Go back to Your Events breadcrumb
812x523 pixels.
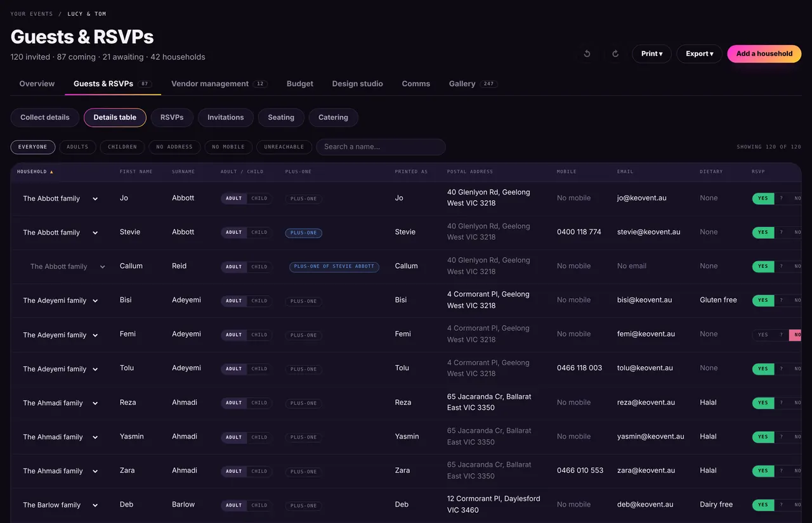[32, 14]
